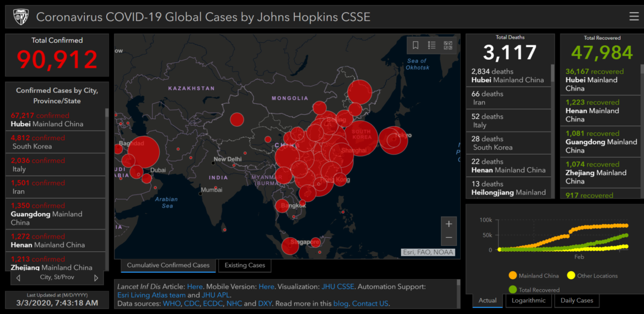The height and width of the screenshot is (314, 644).
Task: Select Henan 22 deaths row
Action: click(508, 165)
